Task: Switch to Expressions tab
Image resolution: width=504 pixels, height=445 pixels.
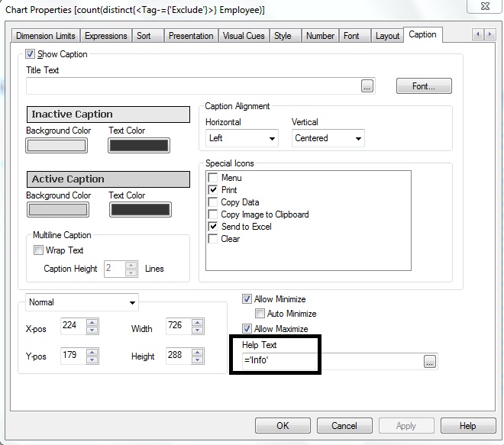Action: tap(105, 36)
